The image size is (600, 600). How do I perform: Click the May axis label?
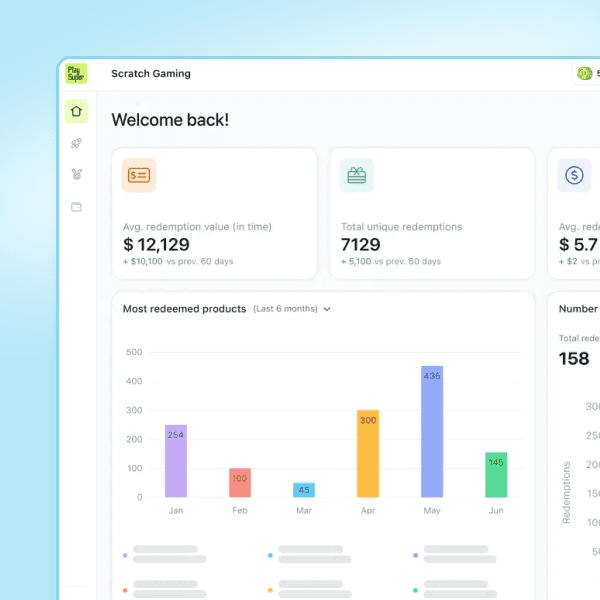432,510
